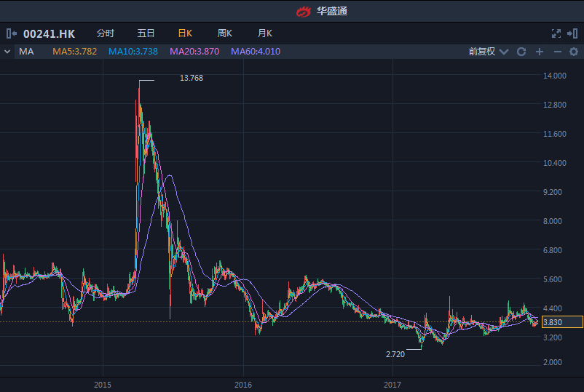Switch to the 分时 intraday tab

pyautogui.click(x=106, y=33)
